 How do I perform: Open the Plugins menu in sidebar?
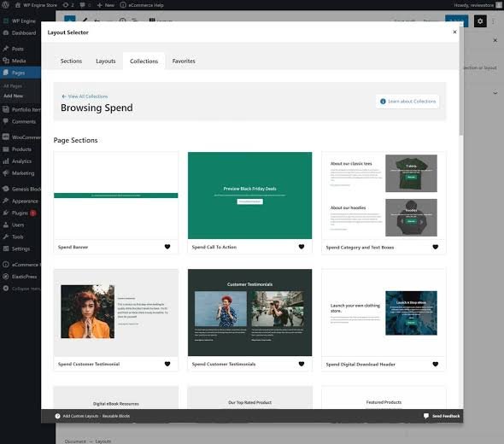tap(21, 213)
